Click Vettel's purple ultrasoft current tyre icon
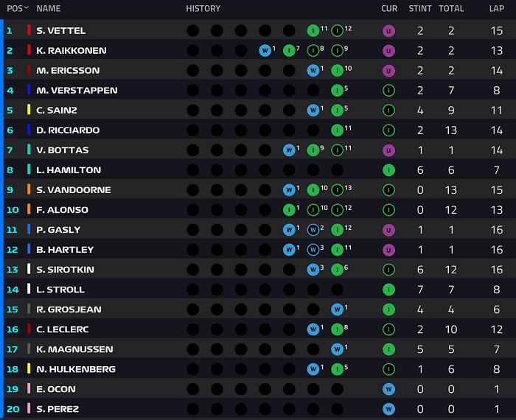This screenshot has width=516, height=420. point(388,31)
